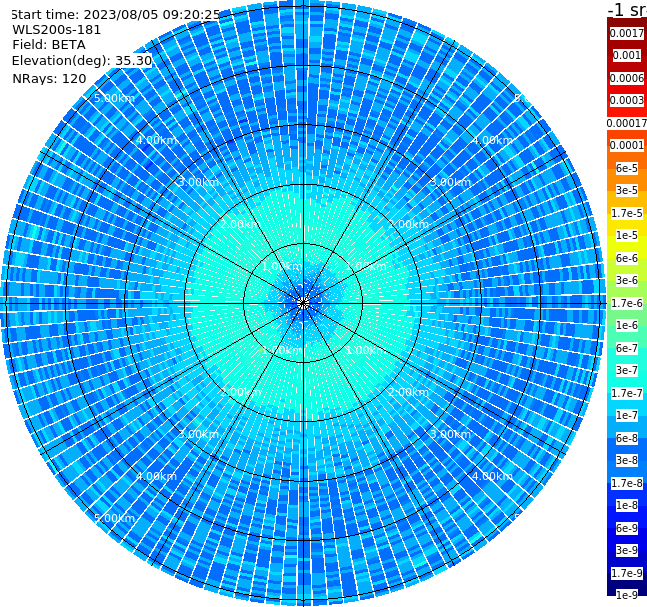Select the 1.7e-5 color scale value

(x=627, y=213)
